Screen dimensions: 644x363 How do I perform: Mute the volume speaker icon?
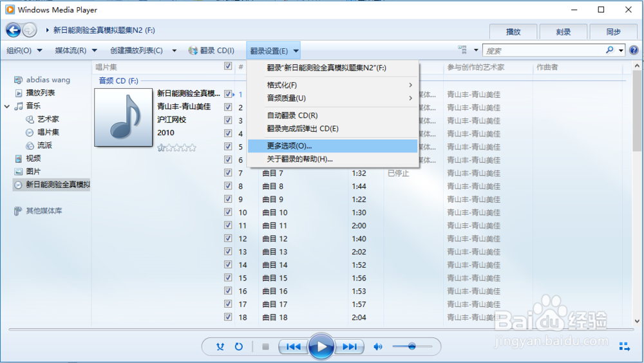pos(378,347)
